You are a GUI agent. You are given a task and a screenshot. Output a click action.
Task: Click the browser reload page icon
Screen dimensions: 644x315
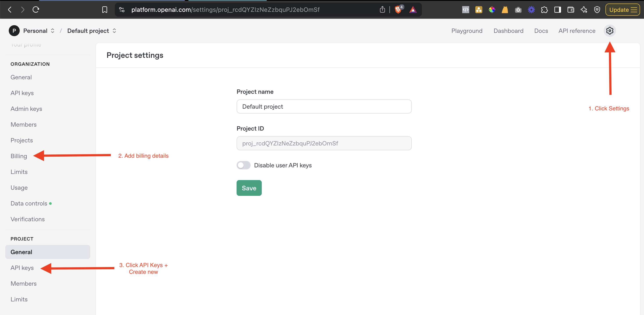pyautogui.click(x=36, y=10)
